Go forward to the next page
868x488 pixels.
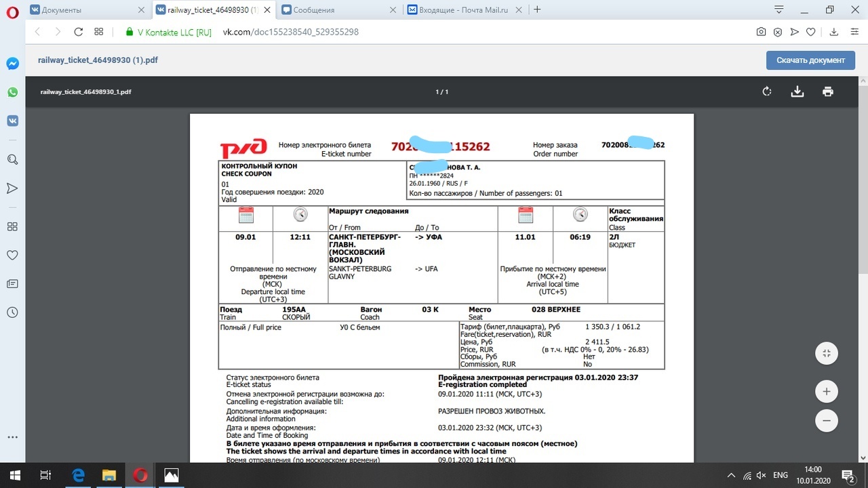(58, 32)
